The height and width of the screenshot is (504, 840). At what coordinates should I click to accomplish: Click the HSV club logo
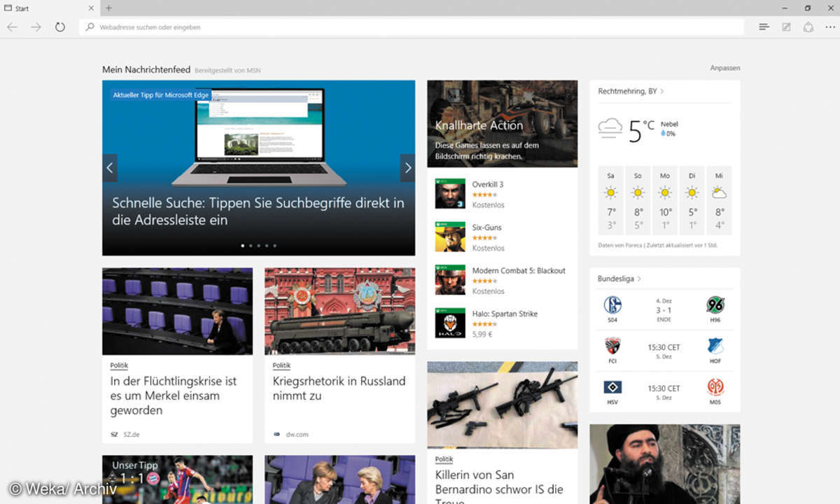[612, 387]
